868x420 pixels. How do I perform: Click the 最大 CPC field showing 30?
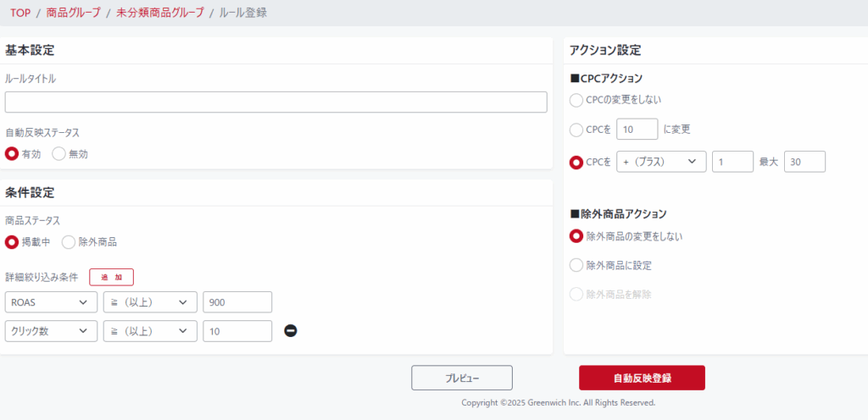coord(804,162)
